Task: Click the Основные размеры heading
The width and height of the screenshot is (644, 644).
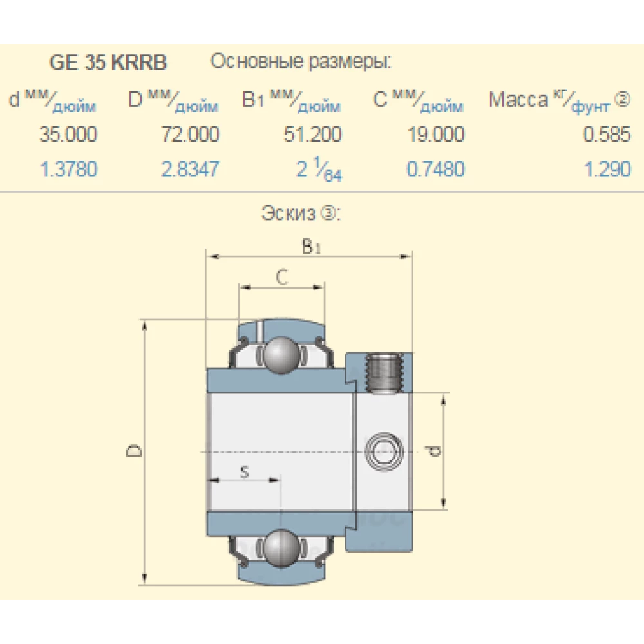Action: point(303,62)
